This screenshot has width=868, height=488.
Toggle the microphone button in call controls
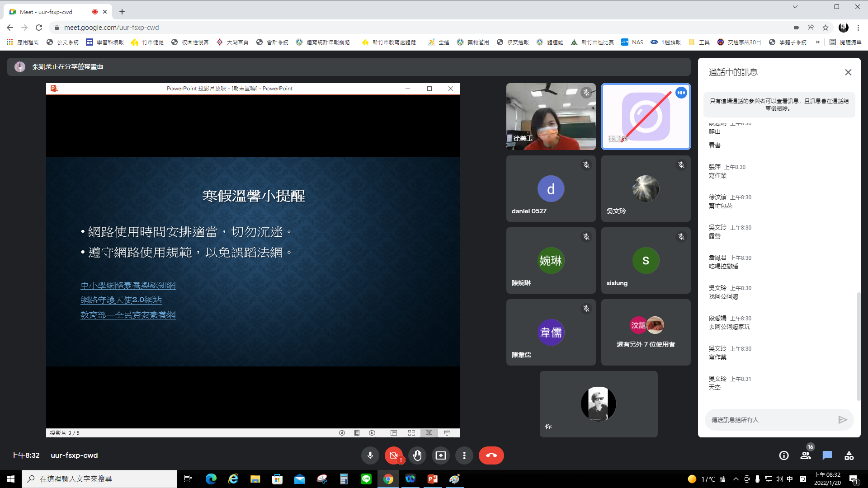pyautogui.click(x=370, y=455)
